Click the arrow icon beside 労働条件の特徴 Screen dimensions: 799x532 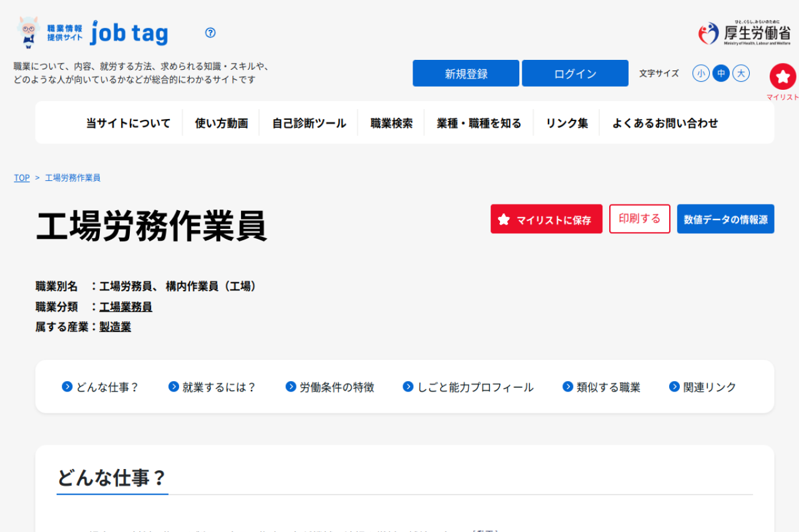coord(291,387)
